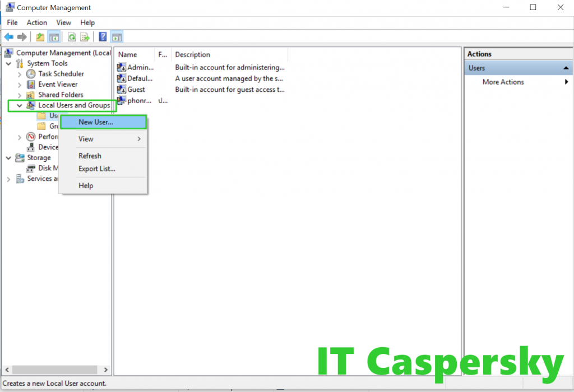Open the View submenu arrow in context menu
This screenshot has height=392, width=574.
click(139, 139)
